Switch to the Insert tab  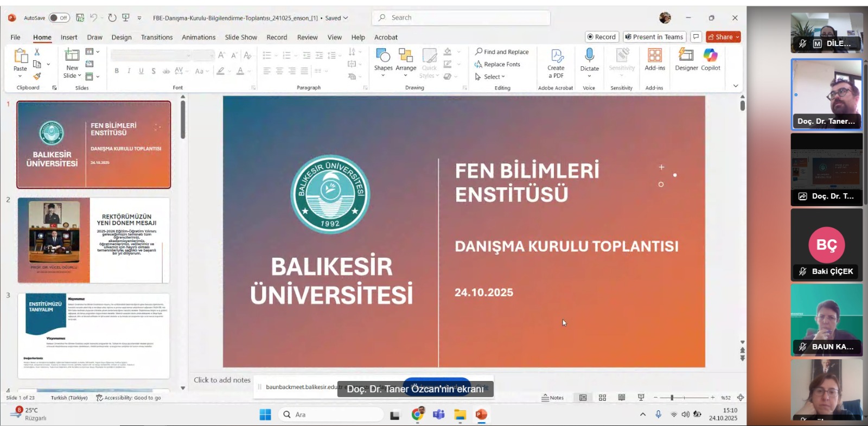[69, 37]
